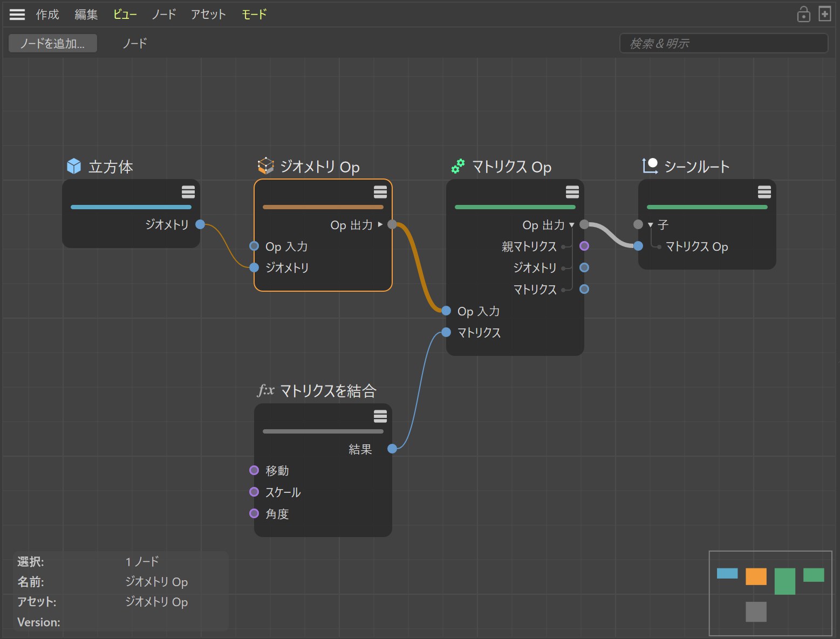Collapse the 子 group in シーンルート
Viewport: 840px width, 639px height.
tap(650, 225)
